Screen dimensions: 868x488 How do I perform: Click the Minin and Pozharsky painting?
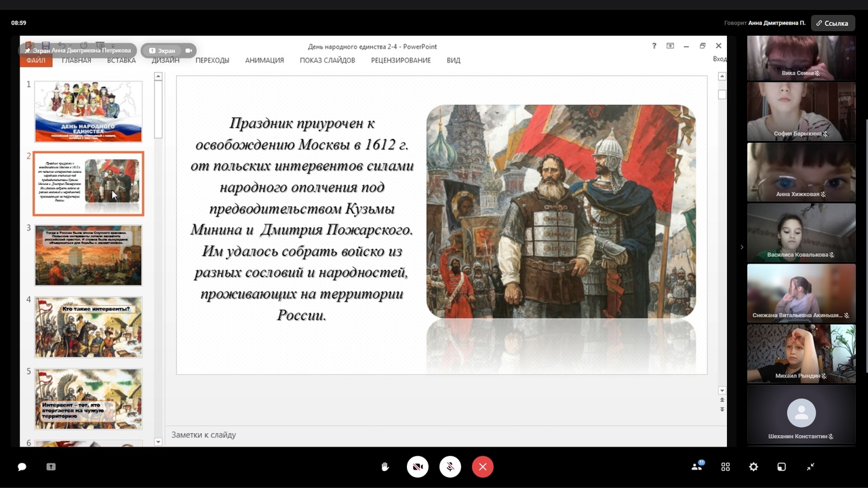pyautogui.click(x=561, y=211)
